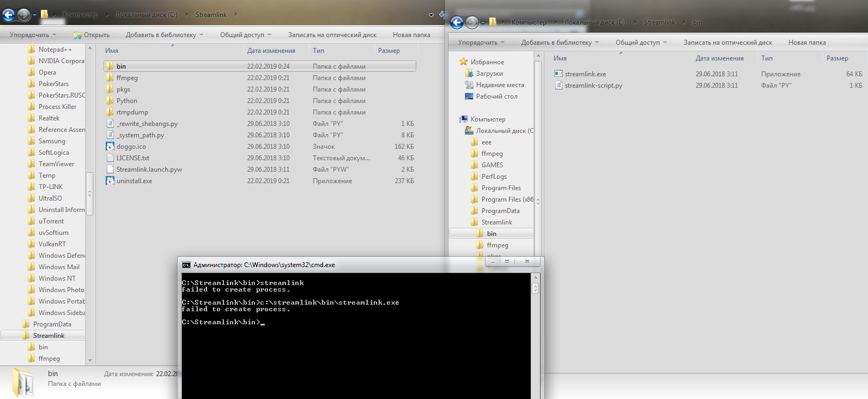The image size is (868, 399).
Task: Click the streamlink-script.py file icon
Action: [x=559, y=86]
